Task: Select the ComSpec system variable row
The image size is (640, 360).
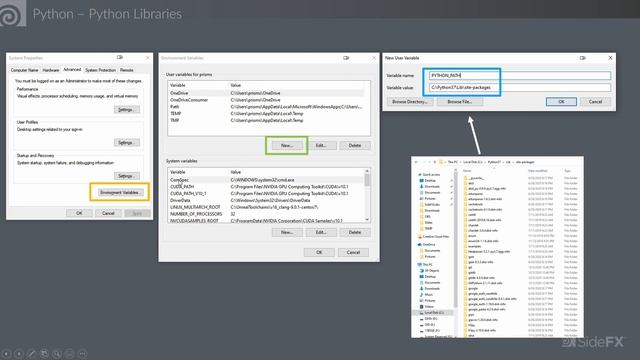Action: click(x=266, y=180)
